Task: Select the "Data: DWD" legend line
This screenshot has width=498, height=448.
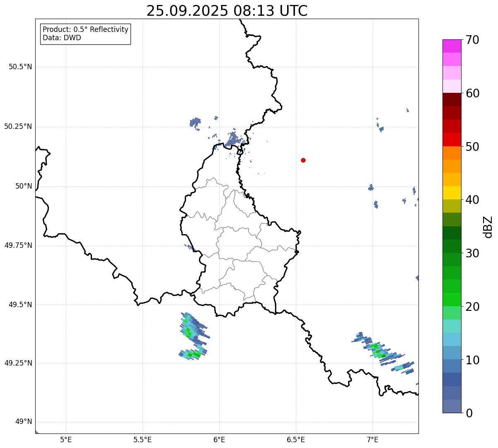Action: (62, 38)
